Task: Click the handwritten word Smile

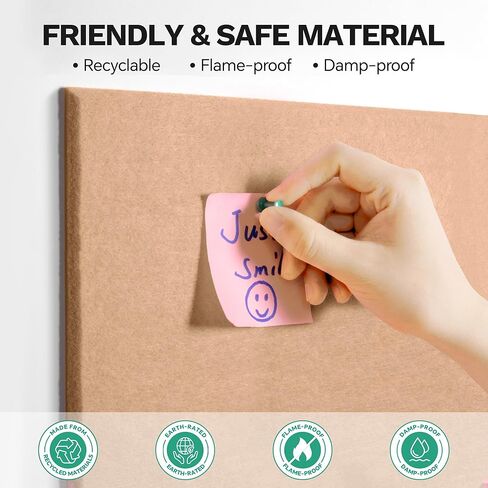Action: click(x=259, y=266)
